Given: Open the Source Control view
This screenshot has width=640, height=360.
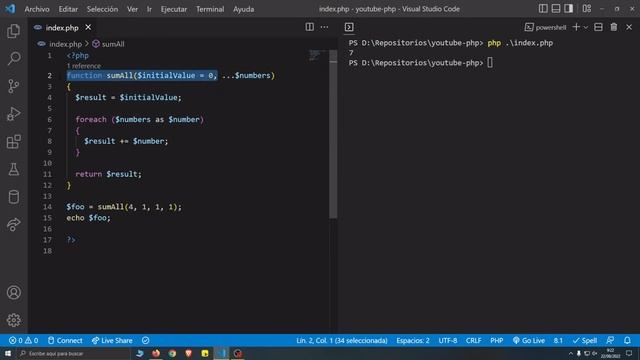Looking at the screenshot, I should (13, 86).
